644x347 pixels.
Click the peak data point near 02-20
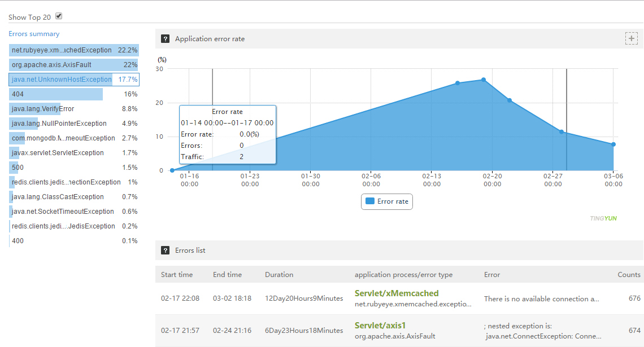484,80
